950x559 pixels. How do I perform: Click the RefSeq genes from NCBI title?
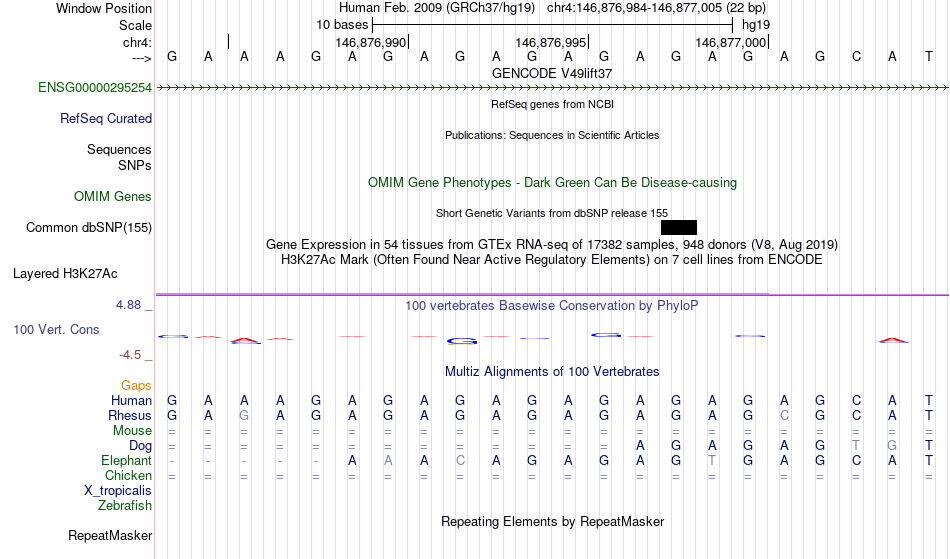click(553, 104)
